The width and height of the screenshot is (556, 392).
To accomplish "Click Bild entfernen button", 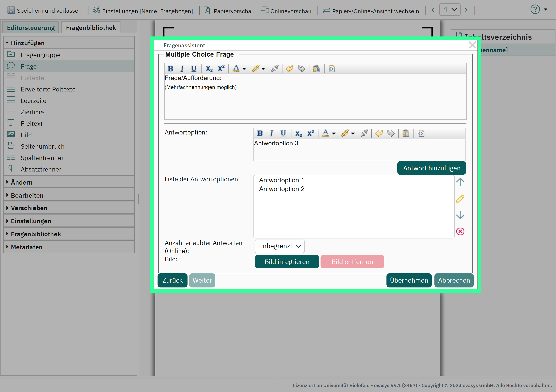I will pyautogui.click(x=352, y=262).
